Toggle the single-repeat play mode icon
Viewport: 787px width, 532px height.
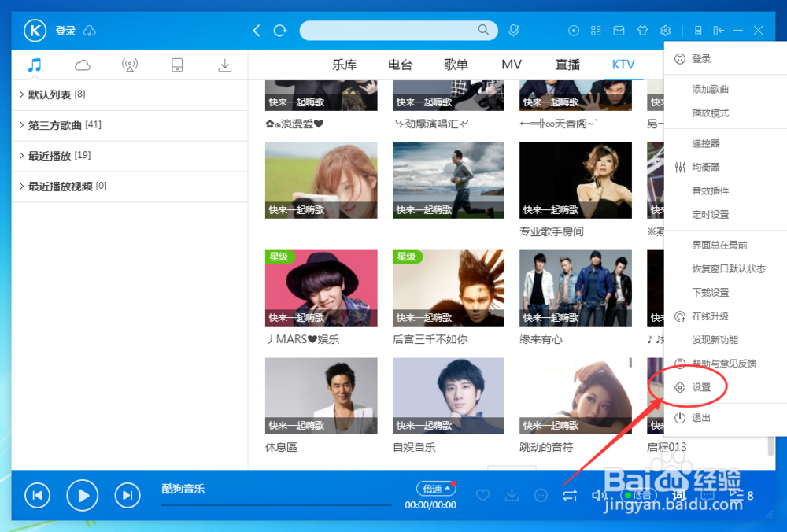click(570, 495)
